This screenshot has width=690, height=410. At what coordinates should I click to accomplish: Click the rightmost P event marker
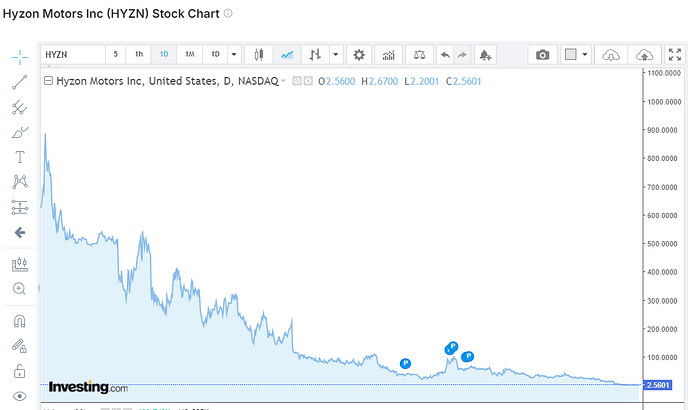tap(468, 356)
